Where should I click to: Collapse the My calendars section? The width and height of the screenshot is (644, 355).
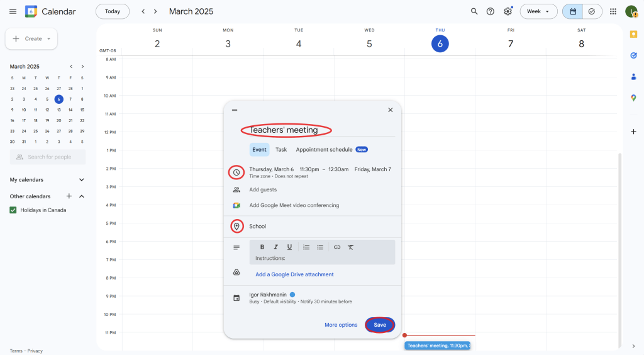coord(81,180)
